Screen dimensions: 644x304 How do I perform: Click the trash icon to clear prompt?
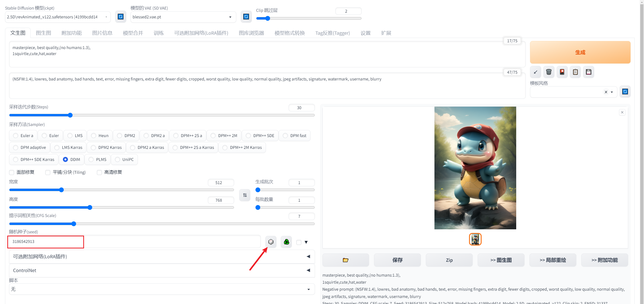pyautogui.click(x=549, y=72)
